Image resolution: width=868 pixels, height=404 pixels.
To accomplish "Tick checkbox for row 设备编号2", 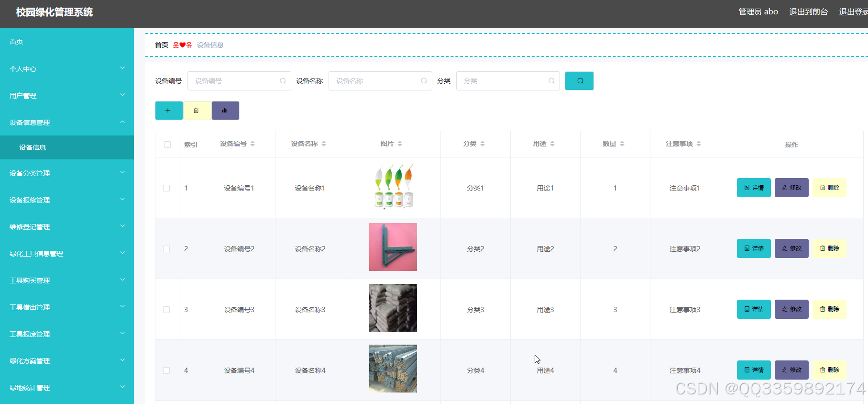I will pyautogui.click(x=166, y=249).
